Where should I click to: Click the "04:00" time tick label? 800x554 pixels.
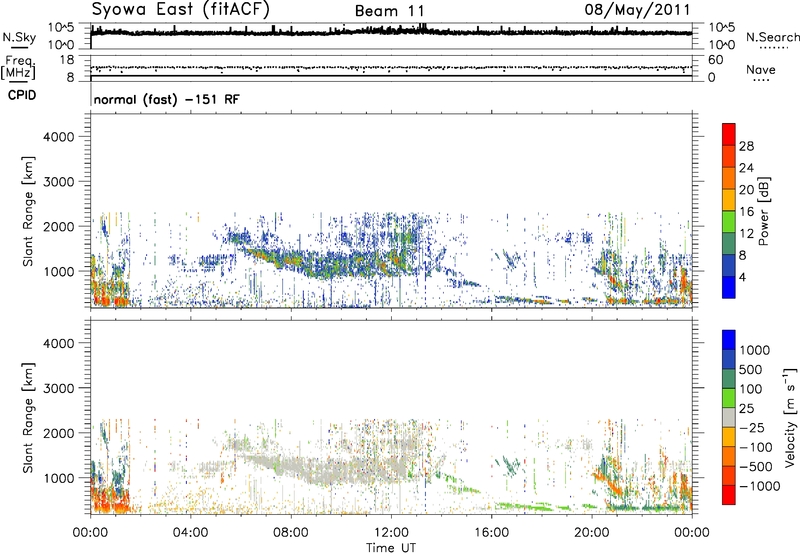[190, 533]
